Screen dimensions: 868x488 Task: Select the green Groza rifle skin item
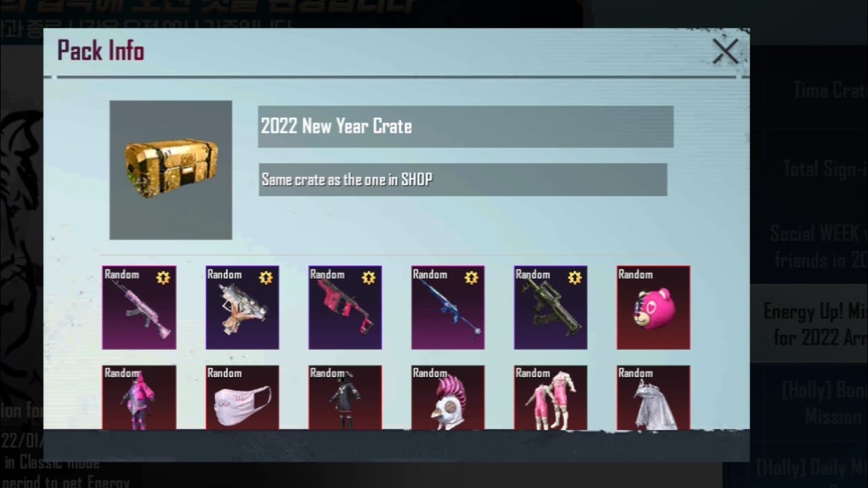(x=551, y=308)
